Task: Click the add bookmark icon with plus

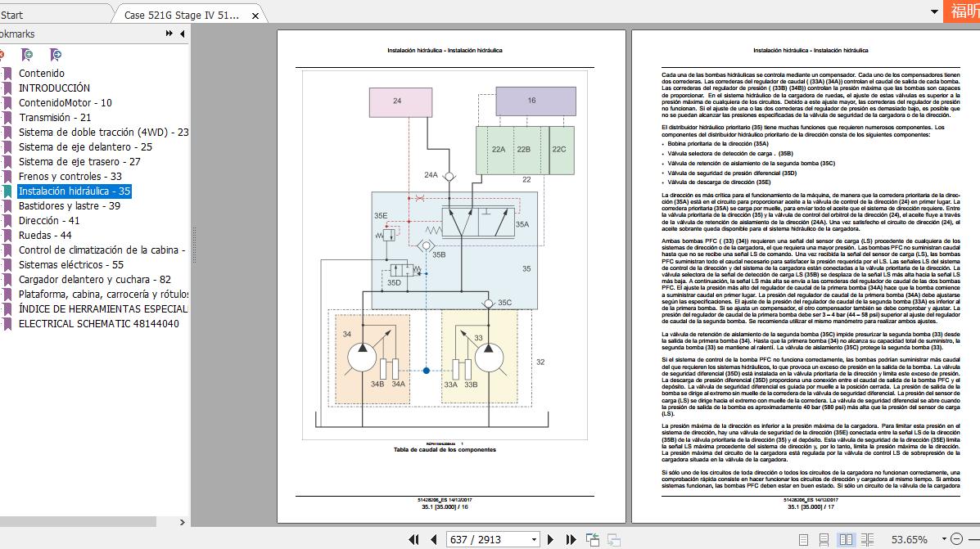Action: coord(27,55)
